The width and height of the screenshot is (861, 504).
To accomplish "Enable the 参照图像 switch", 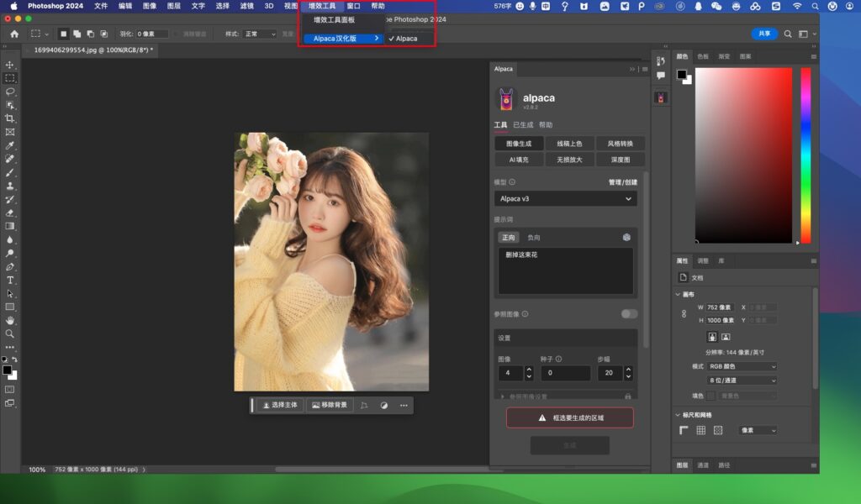I will (628, 313).
